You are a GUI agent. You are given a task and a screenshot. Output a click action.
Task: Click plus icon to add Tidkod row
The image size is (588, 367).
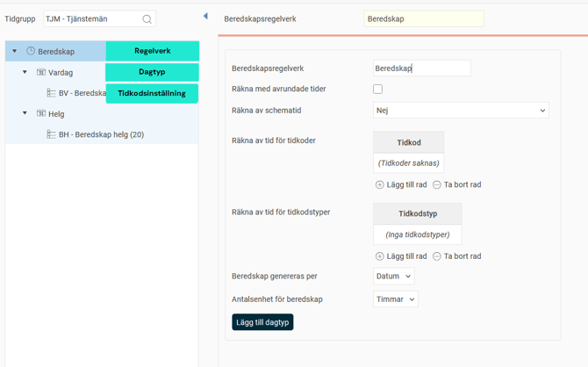(x=380, y=184)
